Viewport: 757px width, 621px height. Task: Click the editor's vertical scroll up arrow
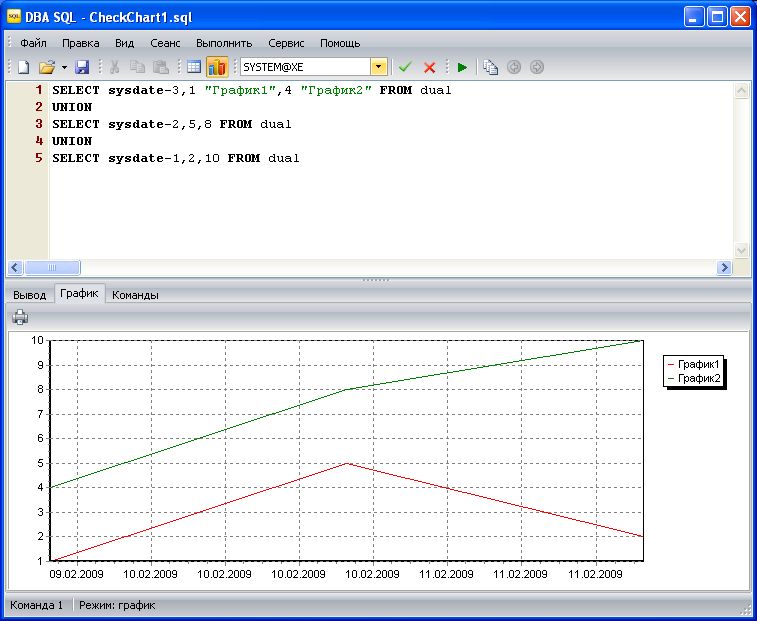[x=741, y=90]
